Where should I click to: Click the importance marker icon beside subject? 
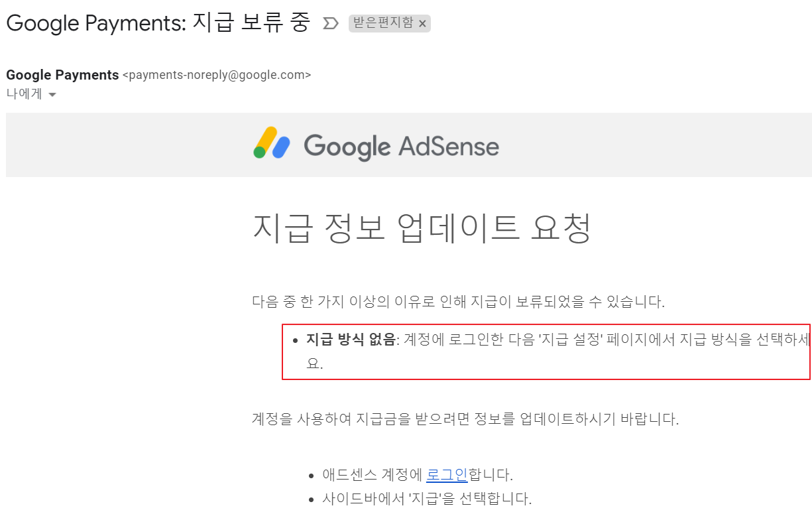click(330, 24)
